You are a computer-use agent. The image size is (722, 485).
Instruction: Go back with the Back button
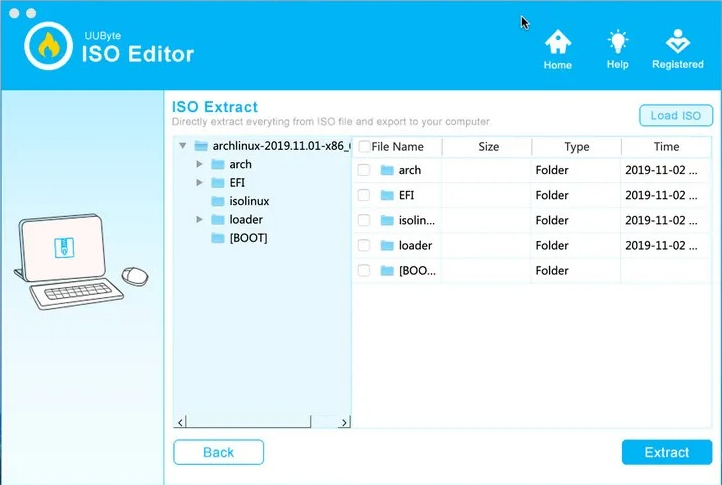click(218, 452)
